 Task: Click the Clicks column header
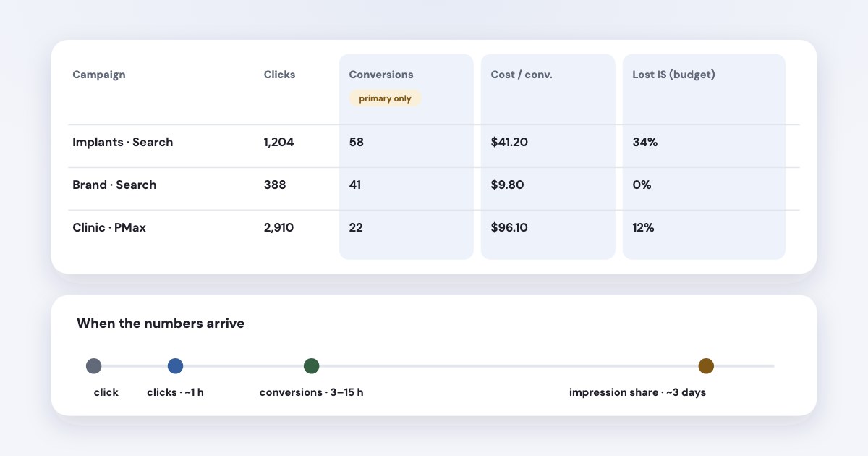pyautogui.click(x=279, y=75)
